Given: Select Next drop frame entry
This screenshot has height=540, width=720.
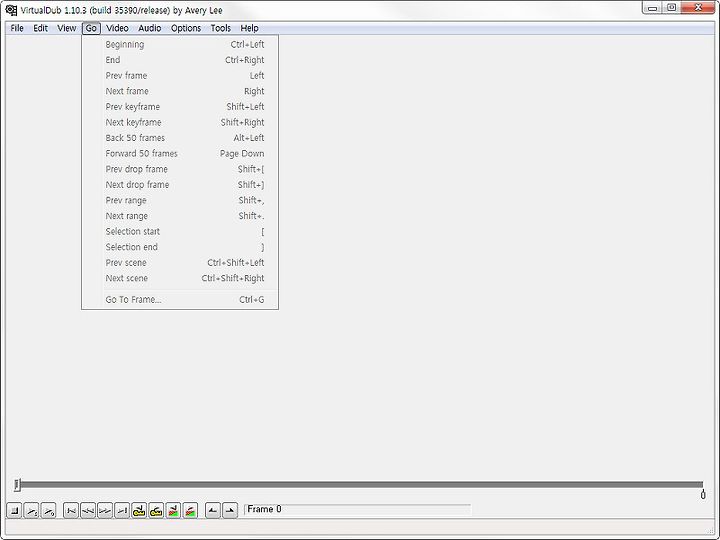Looking at the screenshot, I should (x=180, y=185).
